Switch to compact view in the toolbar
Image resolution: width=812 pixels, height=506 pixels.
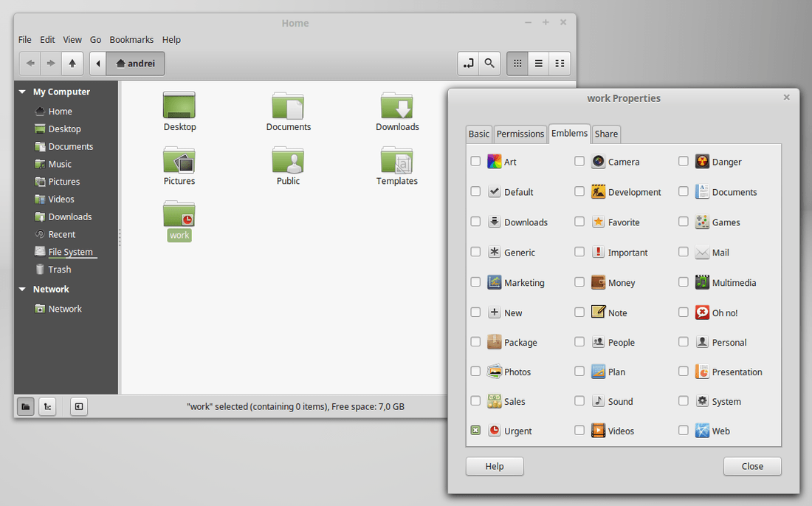click(560, 64)
